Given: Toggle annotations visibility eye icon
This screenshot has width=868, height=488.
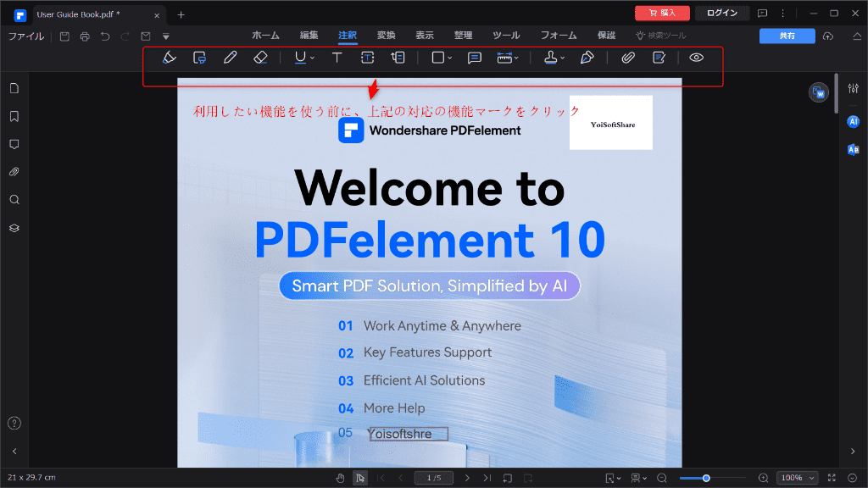Looking at the screenshot, I should [x=697, y=58].
